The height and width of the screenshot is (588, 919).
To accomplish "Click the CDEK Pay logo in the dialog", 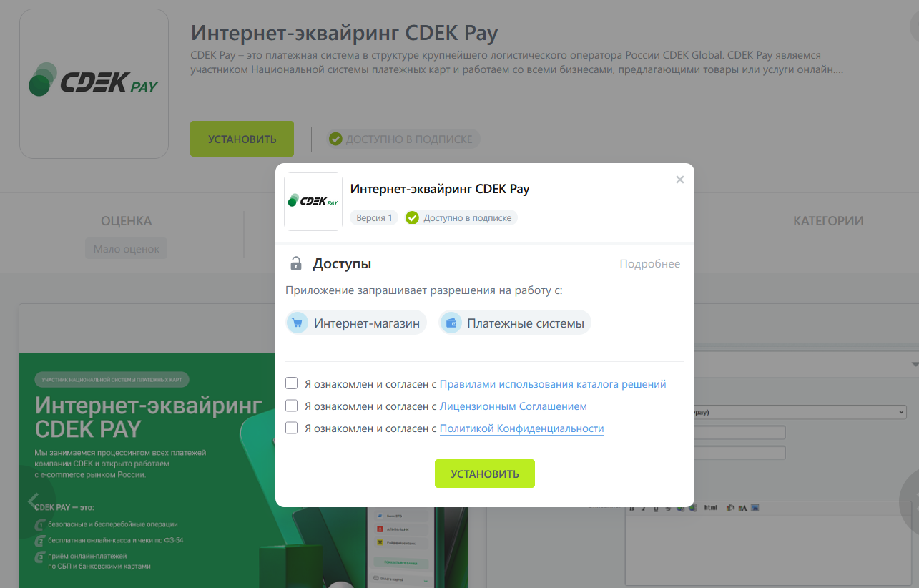I will [x=313, y=202].
